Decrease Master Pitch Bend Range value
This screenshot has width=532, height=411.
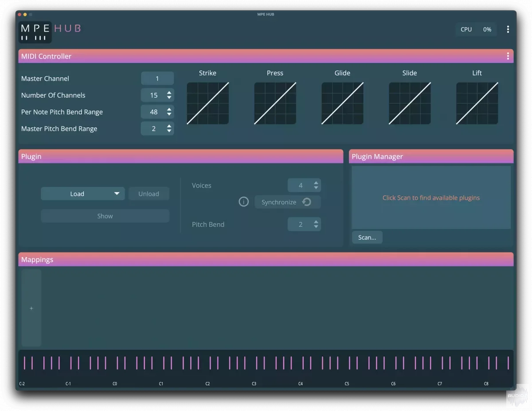169,131
